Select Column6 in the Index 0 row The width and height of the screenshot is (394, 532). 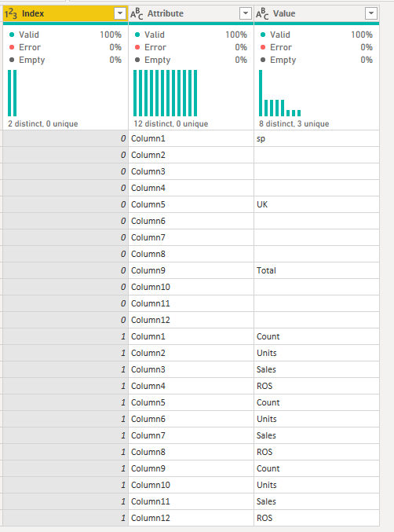tap(191, 221)
